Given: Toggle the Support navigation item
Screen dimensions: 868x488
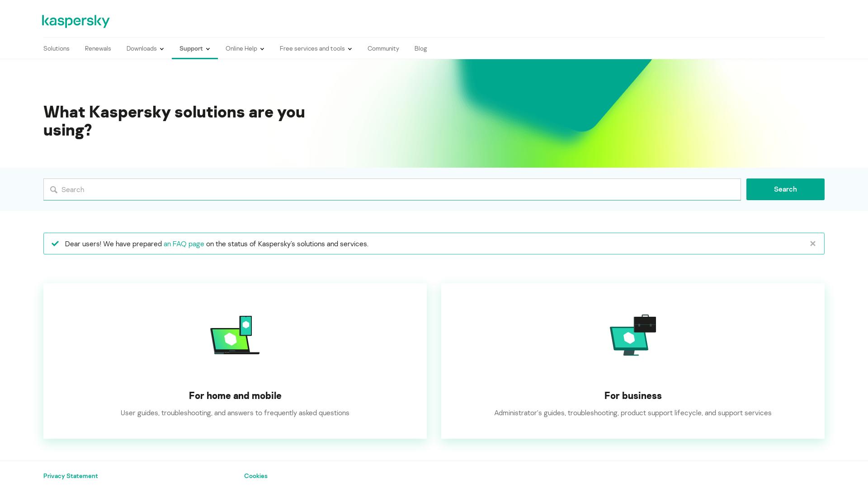Looking at the screenshot, I should pyautogui.click(x=194, y=48).
